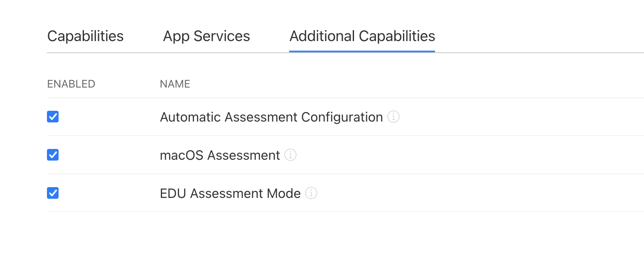Select the macOS Assessment name label
644x278 pixels.
(220, 155)
